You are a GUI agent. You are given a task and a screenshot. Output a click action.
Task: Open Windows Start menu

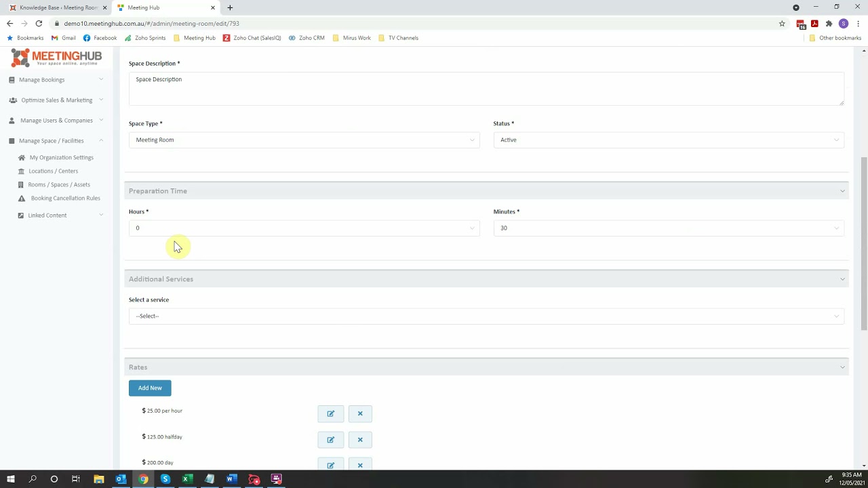11,479
